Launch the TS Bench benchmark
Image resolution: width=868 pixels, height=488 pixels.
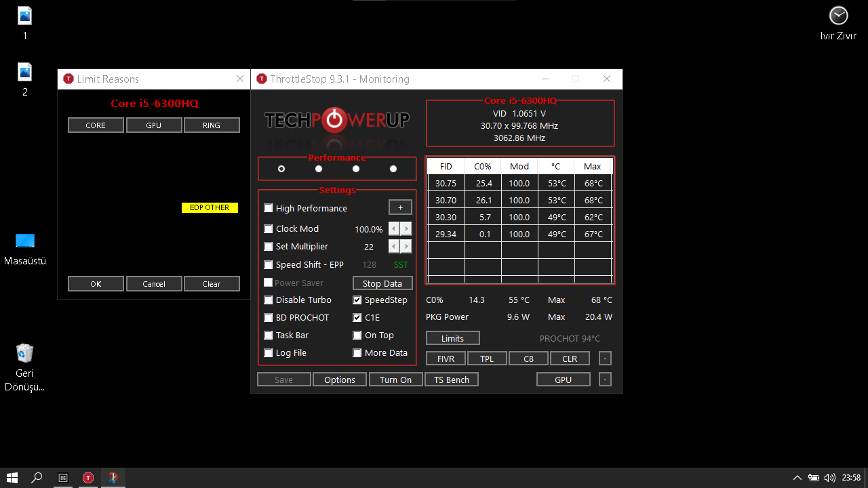tap(452, 380)
